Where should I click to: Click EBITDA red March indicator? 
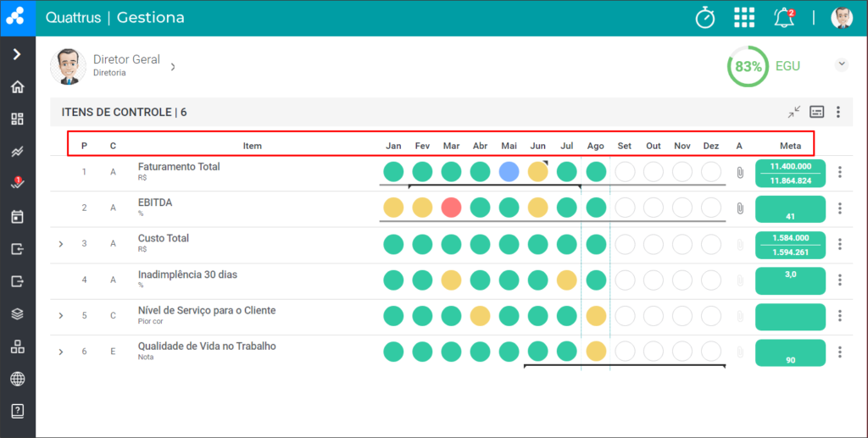[451, 208]
